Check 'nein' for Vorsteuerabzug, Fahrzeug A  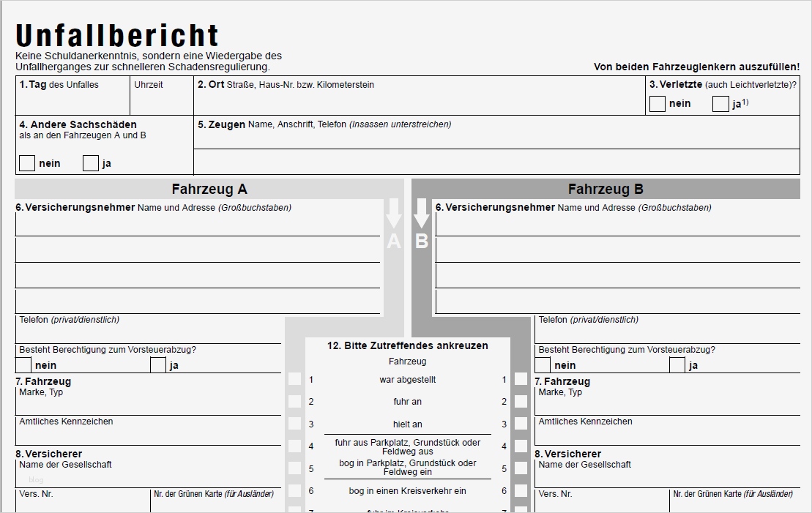23,365
